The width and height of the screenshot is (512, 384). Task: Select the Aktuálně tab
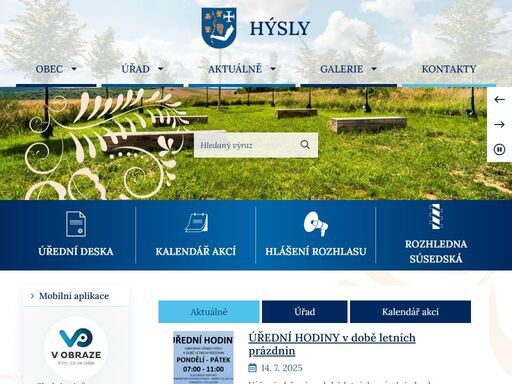point(209,312)
